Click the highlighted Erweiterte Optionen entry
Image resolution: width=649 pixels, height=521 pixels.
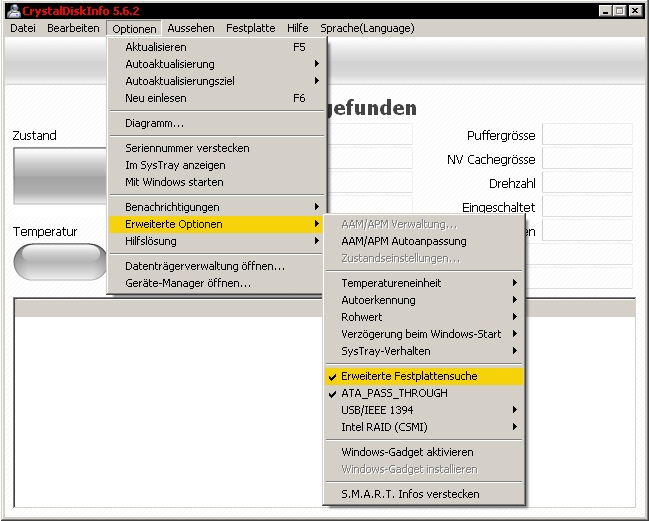[x=216, y=224]
